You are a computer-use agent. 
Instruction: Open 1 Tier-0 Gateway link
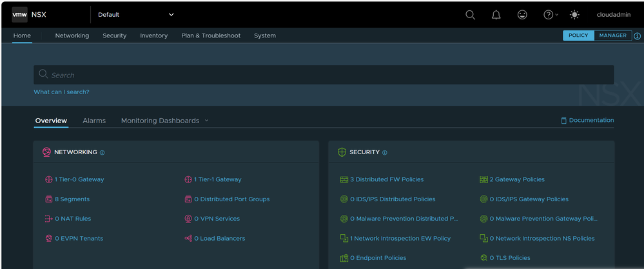click(79, 179)
